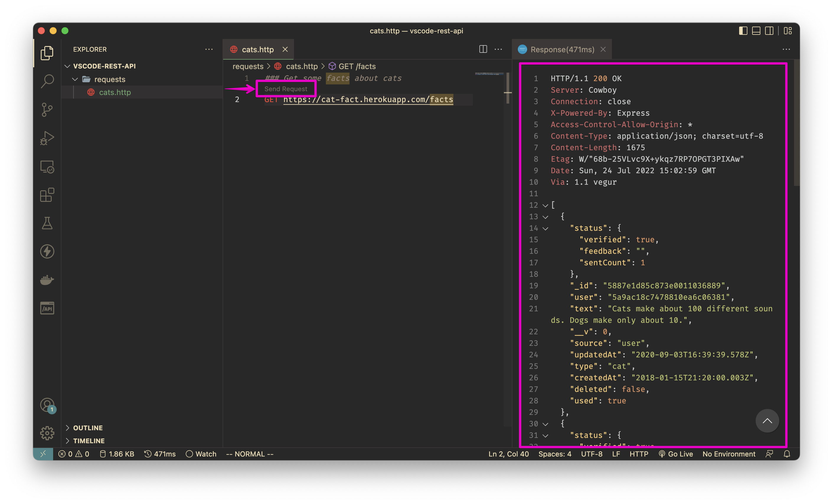This screenshot has width=833, height=504.
Task: Open errors and warnings status item
Action: [x=74, y=454]
